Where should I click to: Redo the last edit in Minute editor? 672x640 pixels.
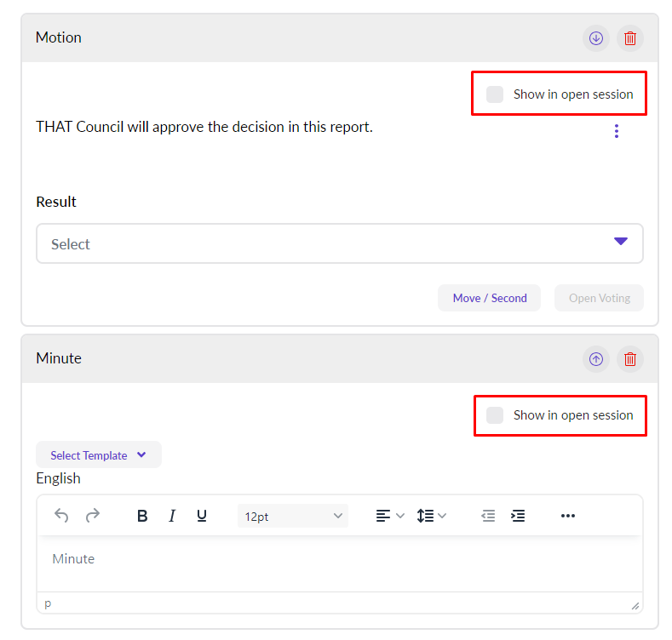point(93,516)
